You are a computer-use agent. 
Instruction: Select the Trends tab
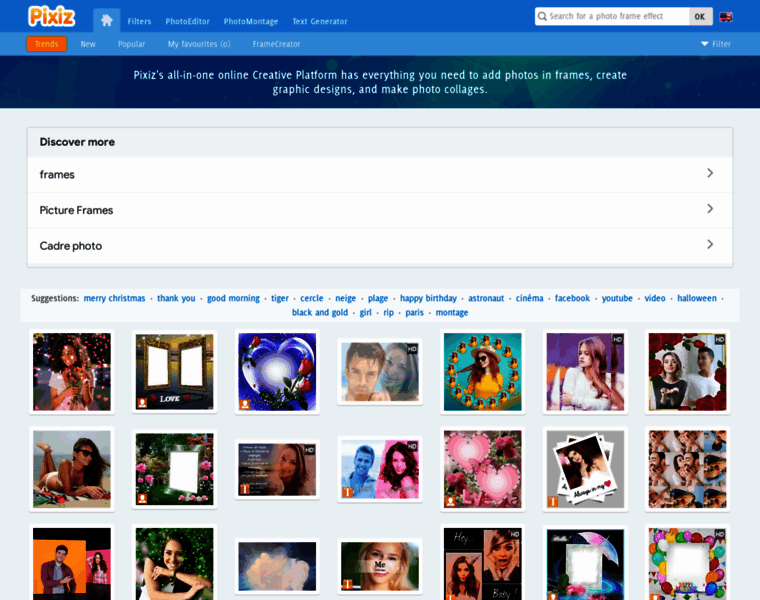pyautogui.click(x=47, y=44)
